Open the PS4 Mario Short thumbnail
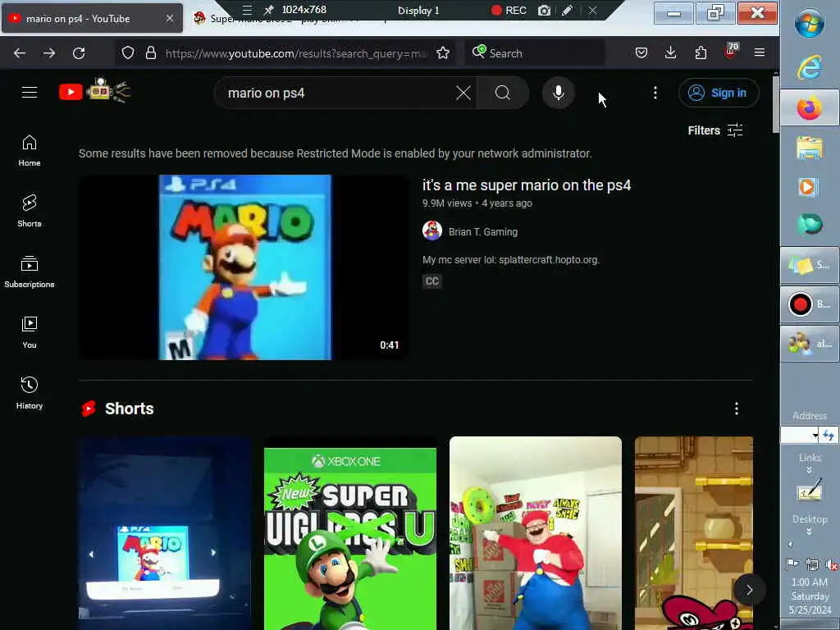 (x=165, y=533)
